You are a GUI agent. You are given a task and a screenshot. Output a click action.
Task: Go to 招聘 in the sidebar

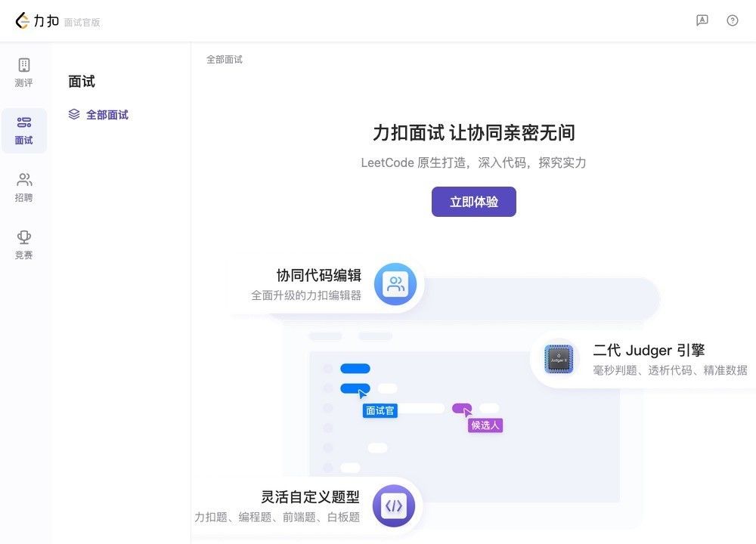coord(24,187)
